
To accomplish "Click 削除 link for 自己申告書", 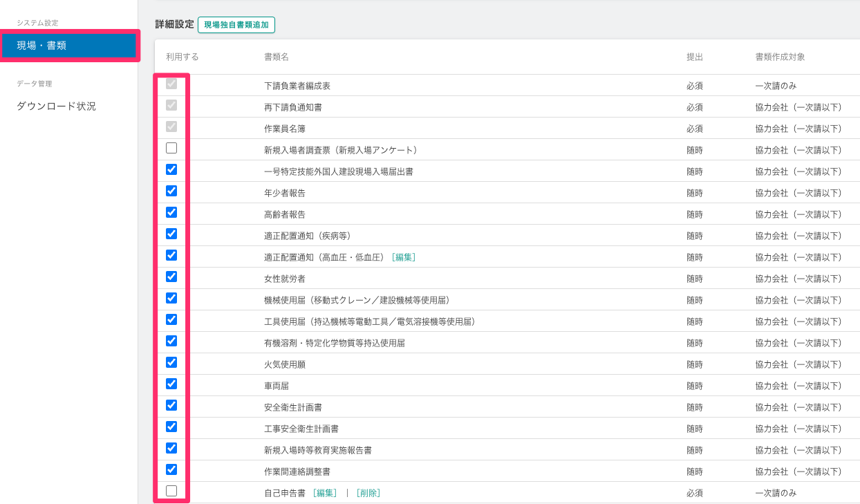I will point(368,493).
